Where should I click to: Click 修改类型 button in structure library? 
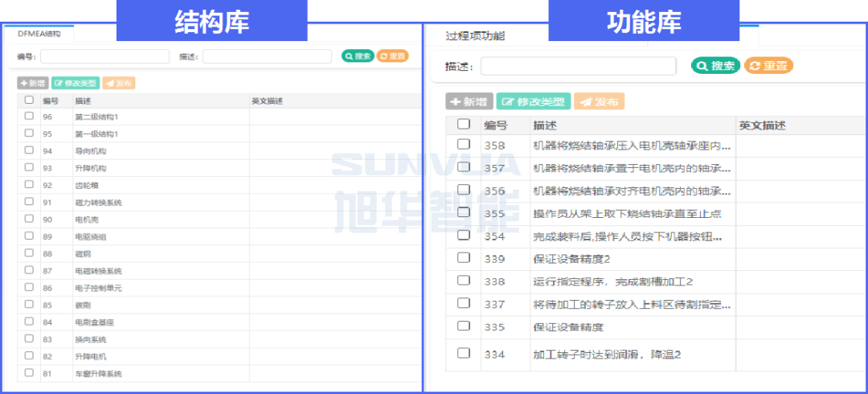click(76, 83)
